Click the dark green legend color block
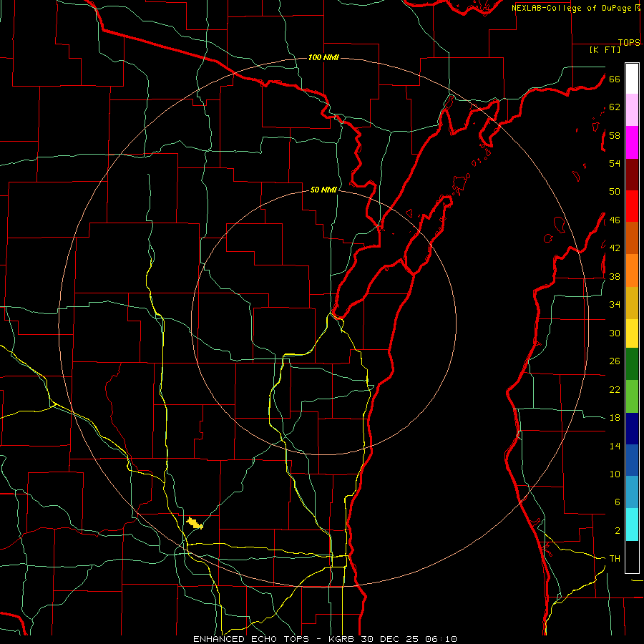 pyautogui.click(x=632, y=364)
